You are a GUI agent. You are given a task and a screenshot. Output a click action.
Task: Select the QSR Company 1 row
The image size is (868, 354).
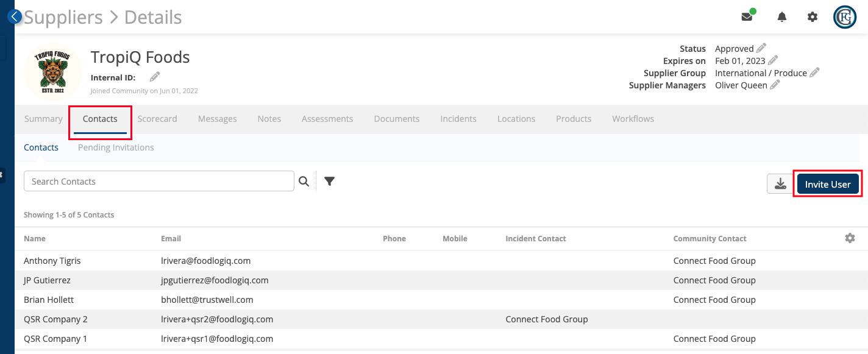(x=441, y=339)
